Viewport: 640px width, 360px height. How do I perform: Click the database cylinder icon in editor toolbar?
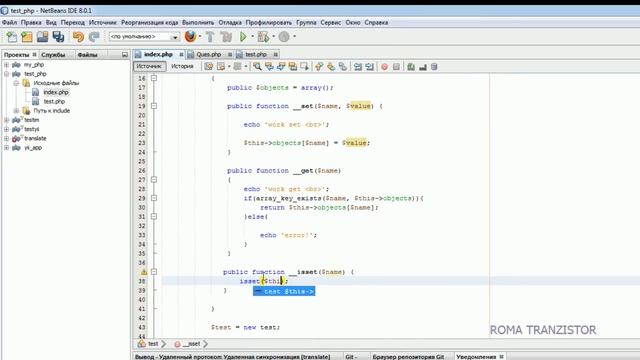[x=434, y=67]
